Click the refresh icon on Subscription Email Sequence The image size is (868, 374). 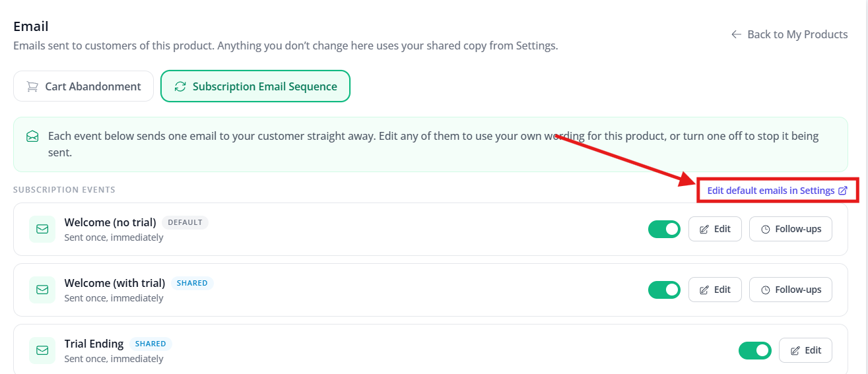[180, 86]
